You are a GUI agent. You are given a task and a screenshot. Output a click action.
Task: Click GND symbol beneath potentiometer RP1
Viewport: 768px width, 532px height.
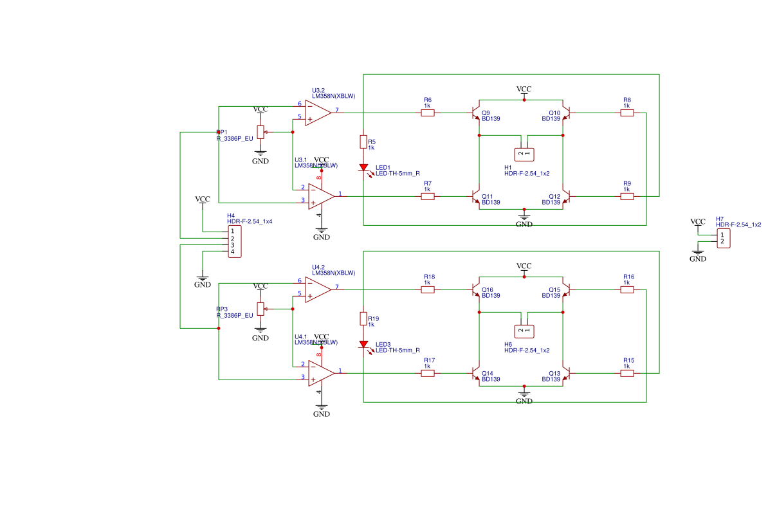(x=261, y=158)
